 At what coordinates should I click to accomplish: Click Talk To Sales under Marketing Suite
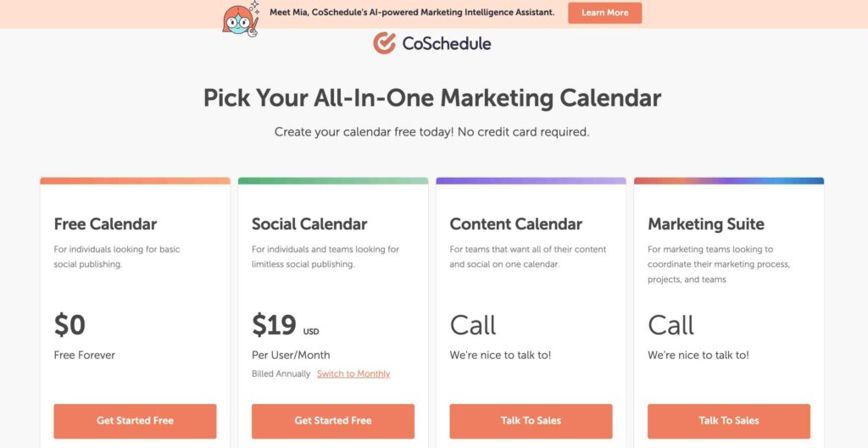click(728, 421)
